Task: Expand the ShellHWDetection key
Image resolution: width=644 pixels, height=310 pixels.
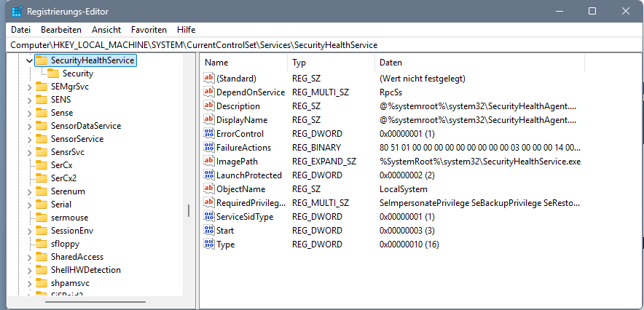Action: click(x=29, y=270)
